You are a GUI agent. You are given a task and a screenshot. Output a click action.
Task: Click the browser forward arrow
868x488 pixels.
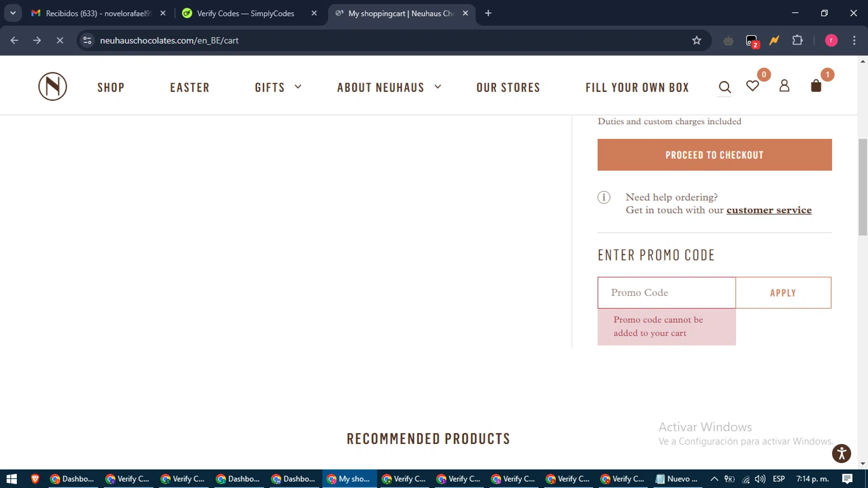pyautogui.click(x=37, y=41)
